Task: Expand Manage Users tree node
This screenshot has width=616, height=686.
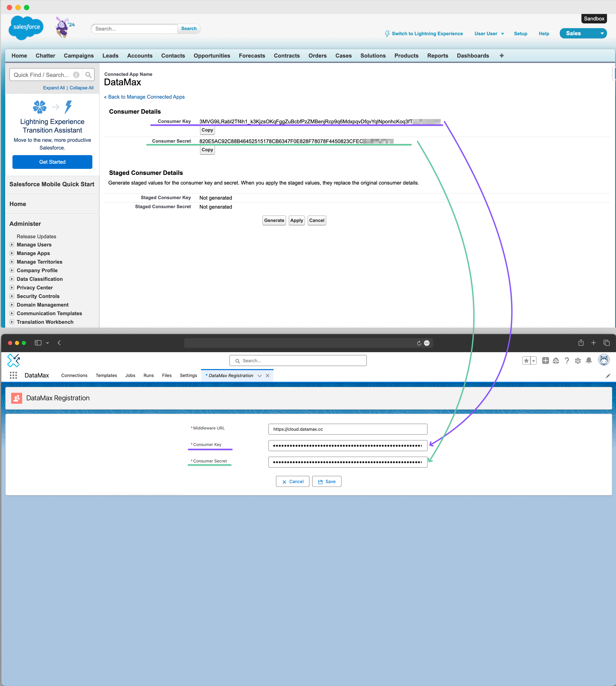Action: [x=12, y=244]
